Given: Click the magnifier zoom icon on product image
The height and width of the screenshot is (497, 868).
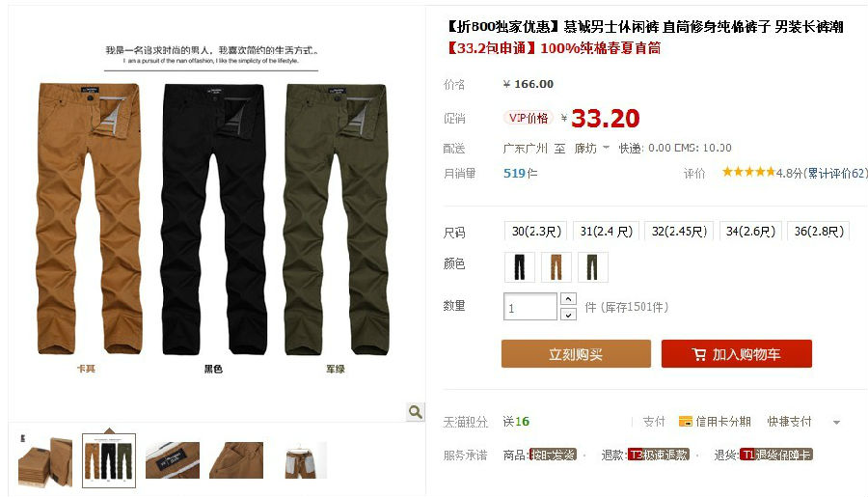Looking at the screenshot, I should [415, 412].
